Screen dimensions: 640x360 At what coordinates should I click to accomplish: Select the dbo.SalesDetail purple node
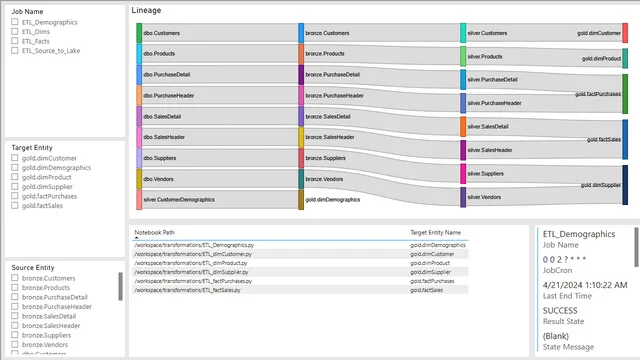[139, 116]
